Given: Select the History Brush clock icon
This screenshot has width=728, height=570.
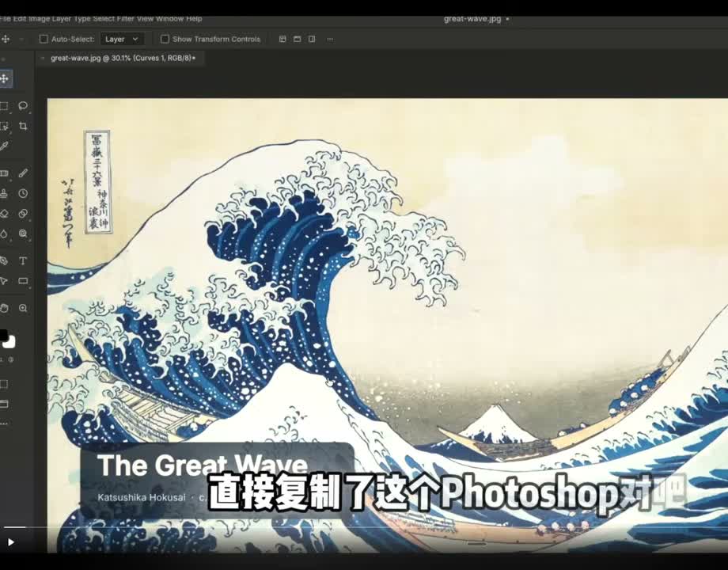Looking at the screenshot, I should [23, 194].
